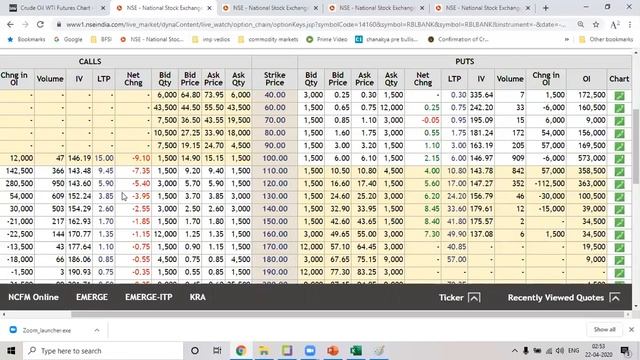Close the Crude Oil WTI Futures tab
This screenshot has width=640, height=360.
click(x=103, y=8)
